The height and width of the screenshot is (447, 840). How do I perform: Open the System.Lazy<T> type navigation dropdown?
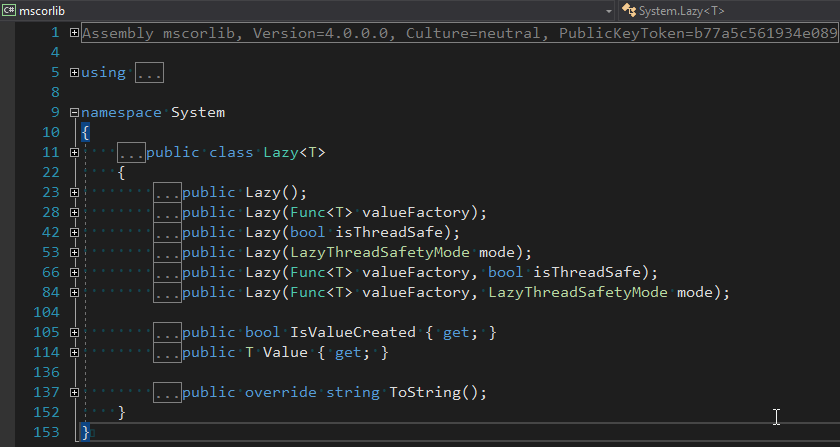pyautogui.click(x=729, y=11)
